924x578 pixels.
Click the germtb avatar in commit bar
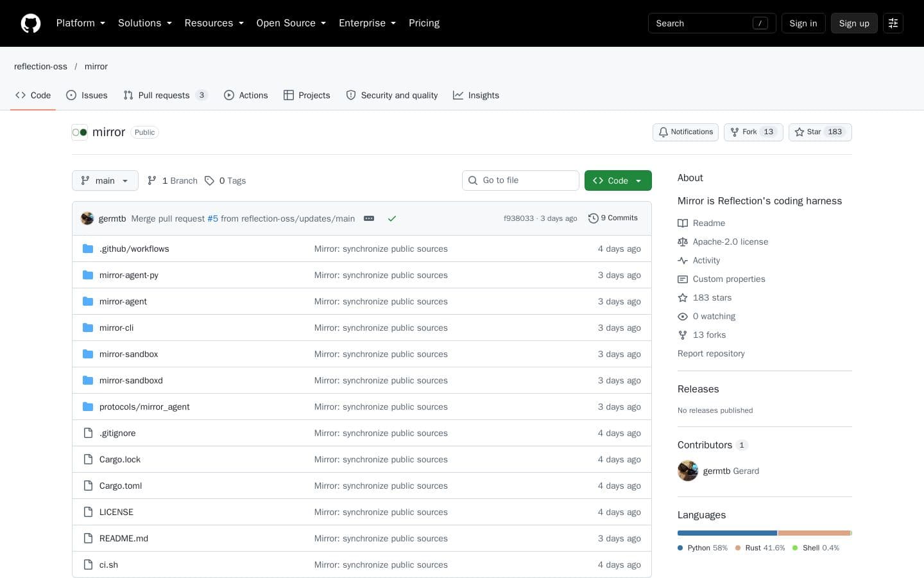(87, 218)
